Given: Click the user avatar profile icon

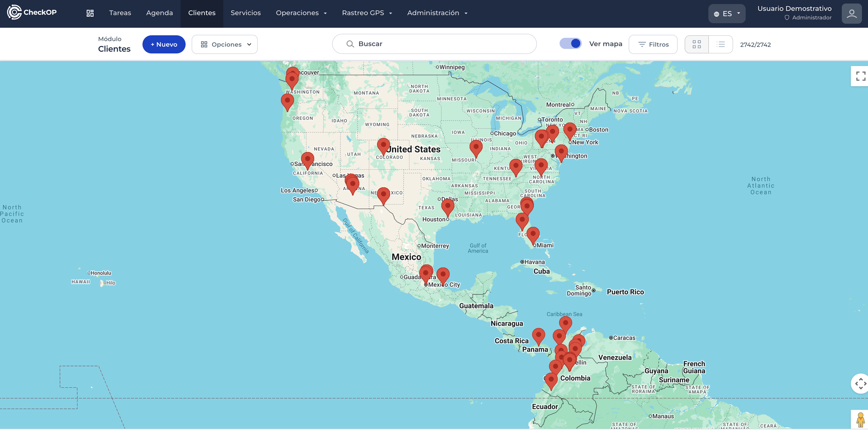Looking at the screenshot, I should [852, 13].
